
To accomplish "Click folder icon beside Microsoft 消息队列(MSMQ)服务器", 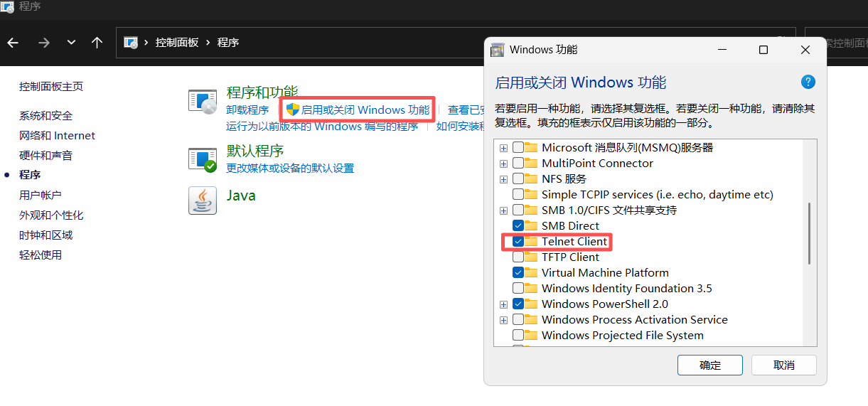I will point(531,148).
